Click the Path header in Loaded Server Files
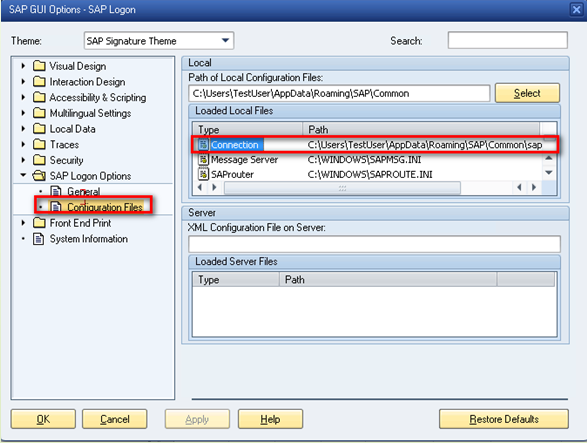The height and width of the screenshot is (443, 587). 388,279
